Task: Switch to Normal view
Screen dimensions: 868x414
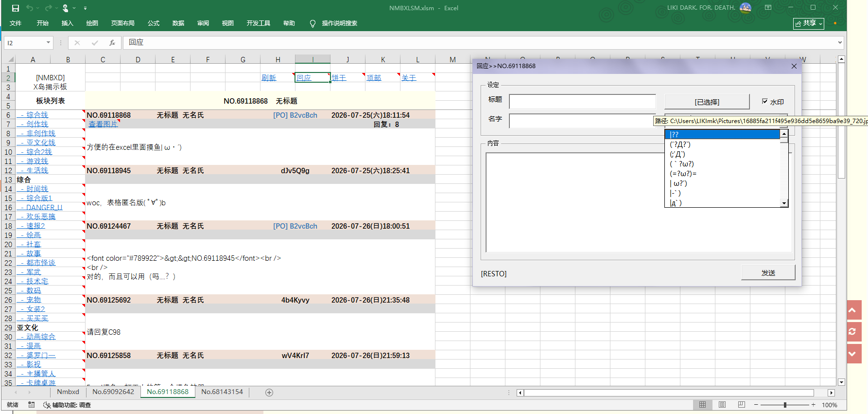Action: coord(702,405)
